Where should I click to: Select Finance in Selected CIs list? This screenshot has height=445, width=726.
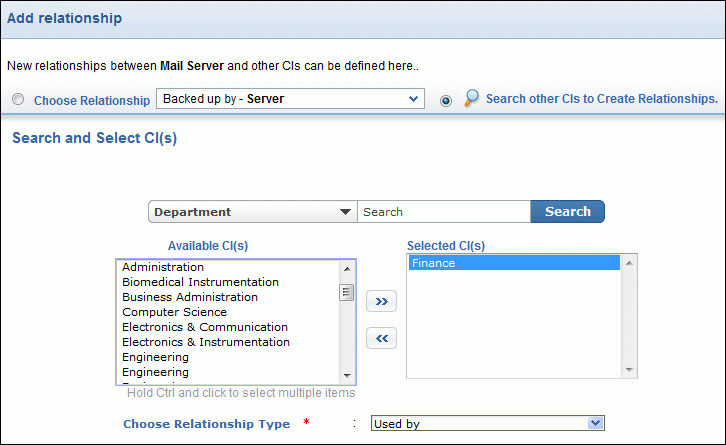coord(433,263)
